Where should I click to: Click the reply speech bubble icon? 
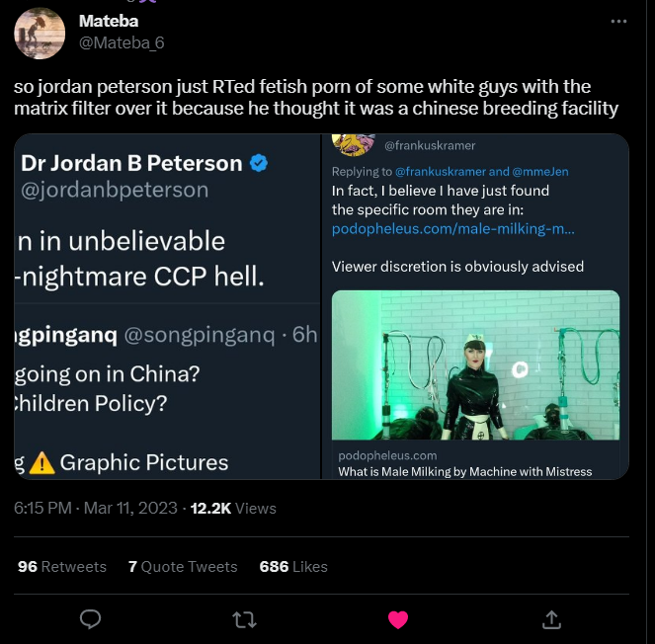[90, 619]
